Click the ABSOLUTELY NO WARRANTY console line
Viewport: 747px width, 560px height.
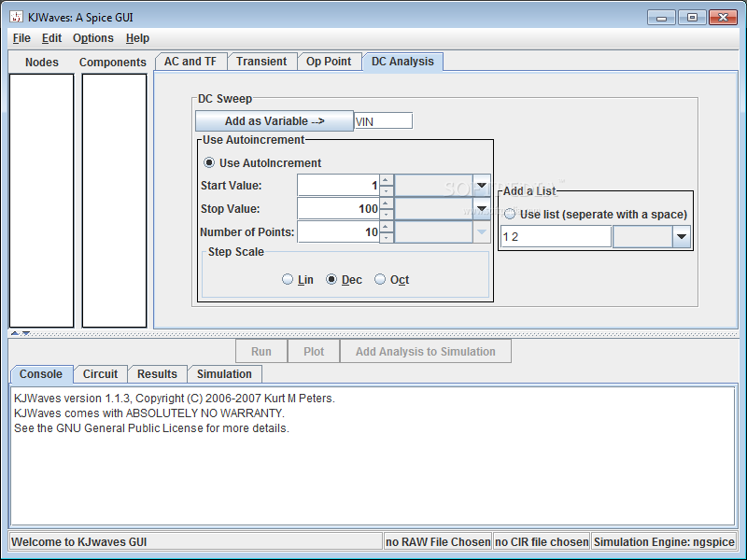point(149,413)
